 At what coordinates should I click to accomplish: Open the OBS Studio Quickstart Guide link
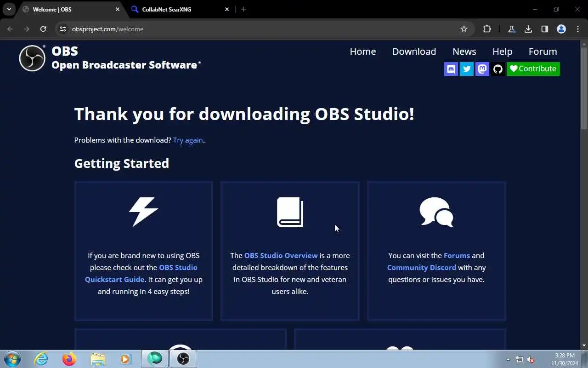(141, 273)
